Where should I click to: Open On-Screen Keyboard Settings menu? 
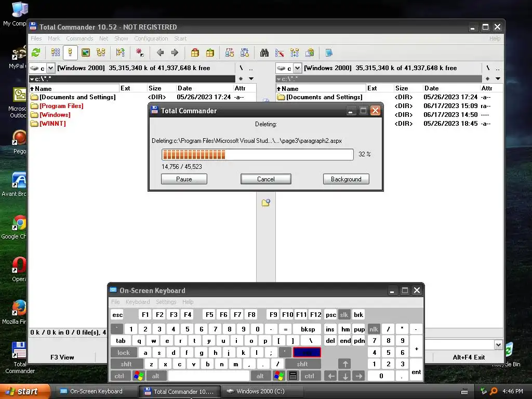click(x=166, y=302)
